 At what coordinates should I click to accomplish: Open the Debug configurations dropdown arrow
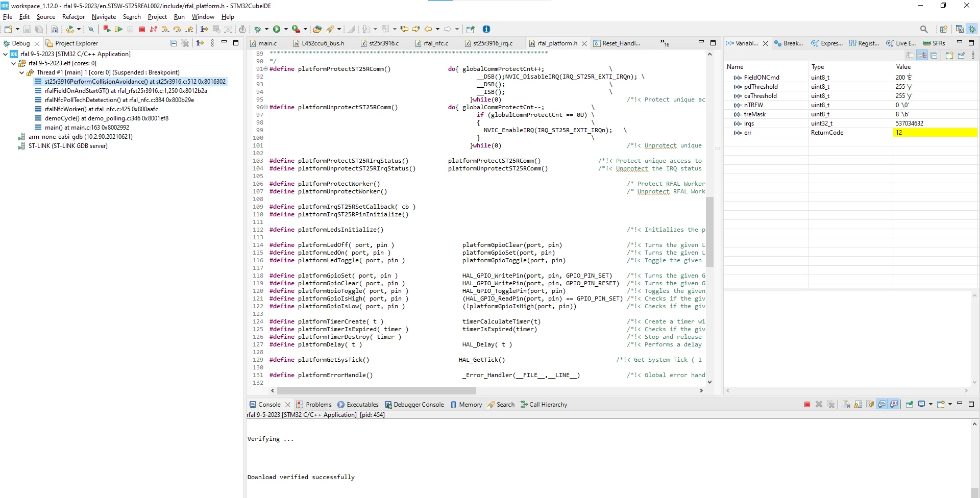click(x=266, y=29)
